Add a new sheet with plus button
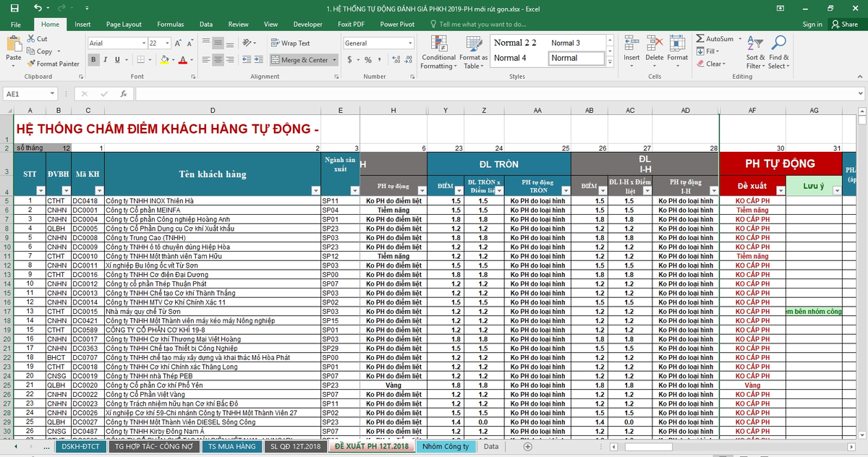The image size is (868, 457). click(528, 447)
